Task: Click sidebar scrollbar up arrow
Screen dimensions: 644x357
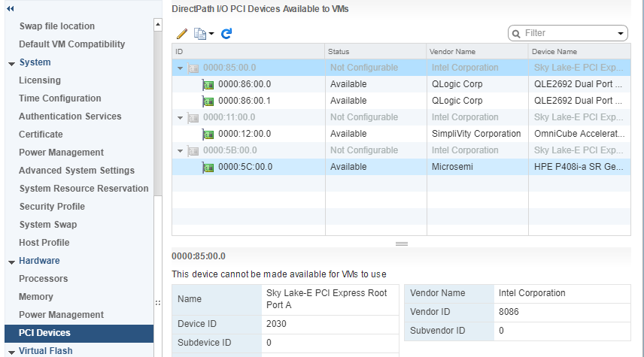Action: coord(158,25)
